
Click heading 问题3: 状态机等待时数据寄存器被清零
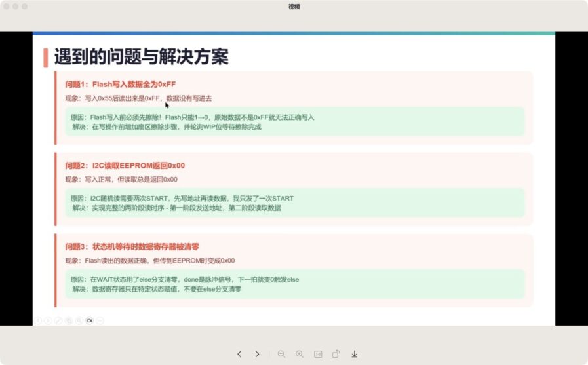pos(132,246)
